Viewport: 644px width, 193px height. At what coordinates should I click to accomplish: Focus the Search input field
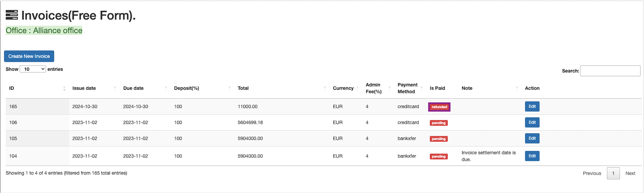coord(610,71)
